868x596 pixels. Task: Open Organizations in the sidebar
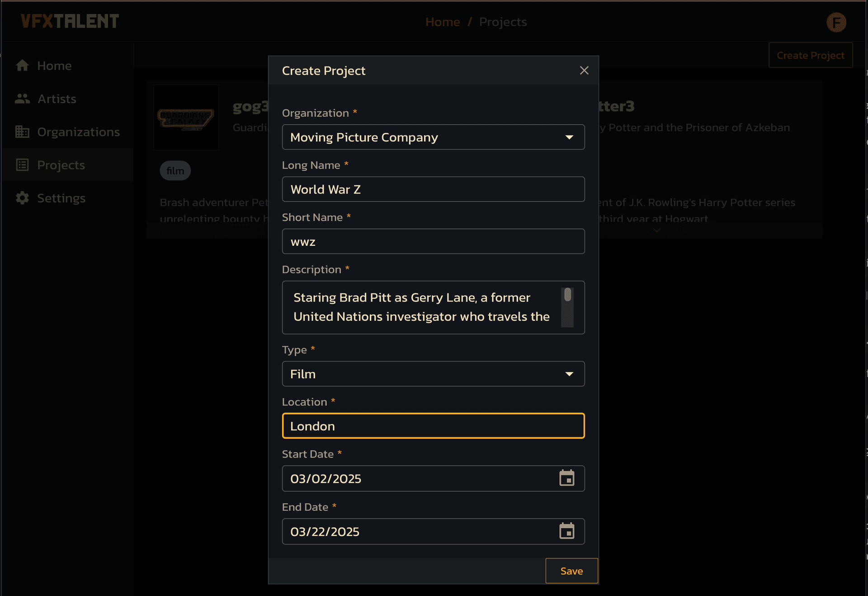(67, 131)
